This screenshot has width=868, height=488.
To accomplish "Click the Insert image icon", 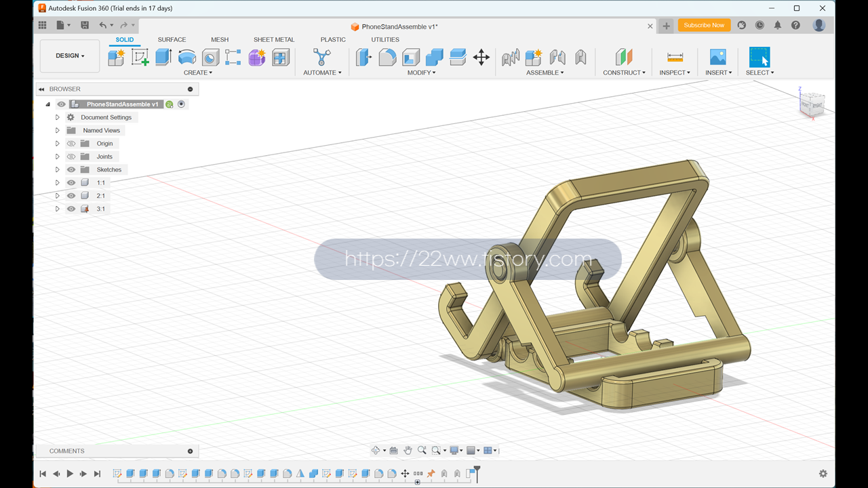I will [x=717, y=57].
